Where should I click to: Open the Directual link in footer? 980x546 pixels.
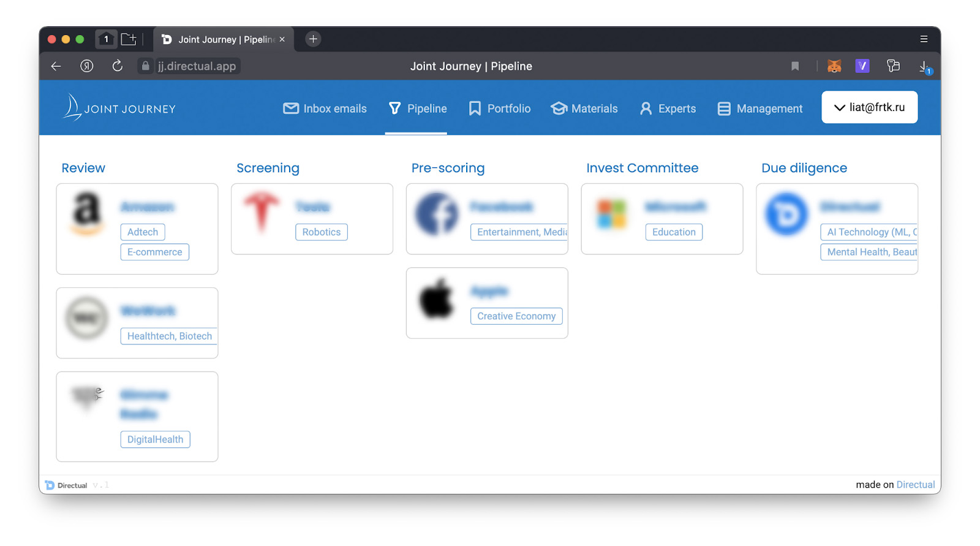(916, 485)
